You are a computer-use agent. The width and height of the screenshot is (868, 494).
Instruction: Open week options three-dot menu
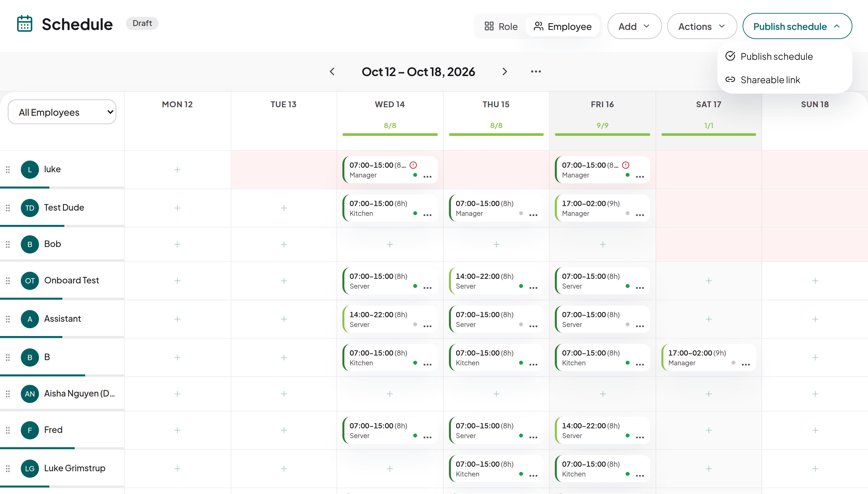tap(536, 71)
